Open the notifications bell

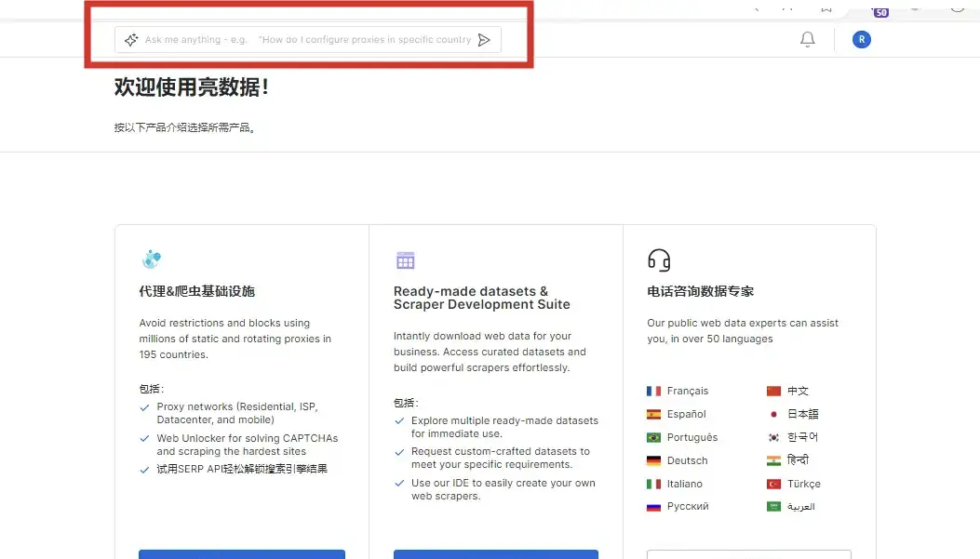[x=808, y=39]
